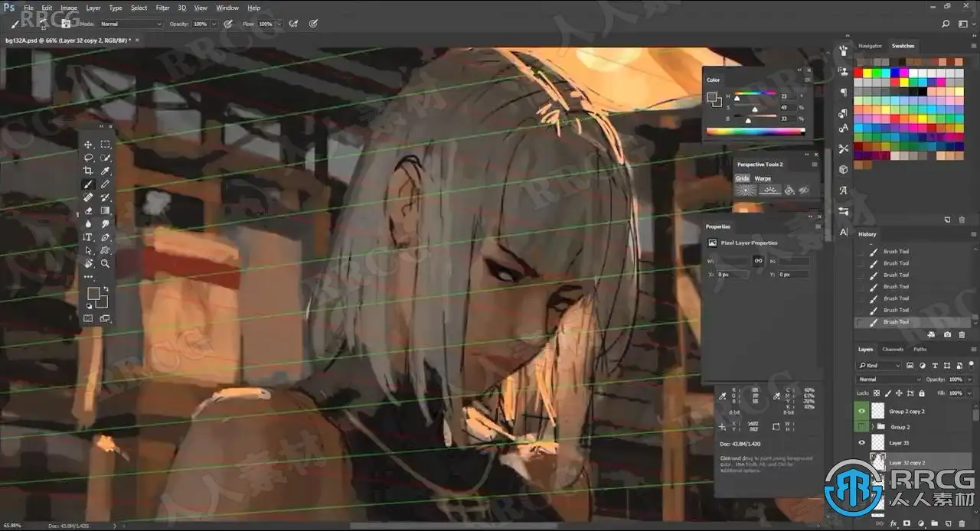Screen dimensions: 980x531
Task: Open the brush Opacity dropdown arrow
Action: pyautogui.click(x=213, y=24)
